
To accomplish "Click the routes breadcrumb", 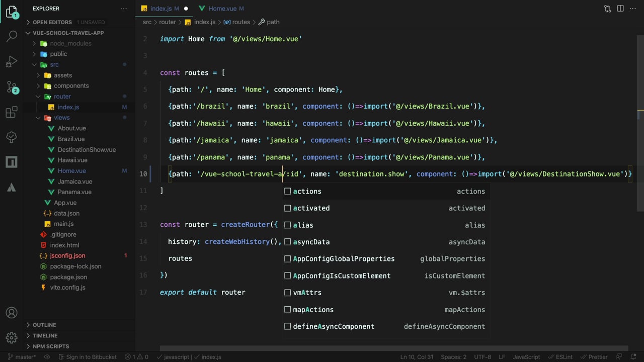I will [x=236, y=22].
